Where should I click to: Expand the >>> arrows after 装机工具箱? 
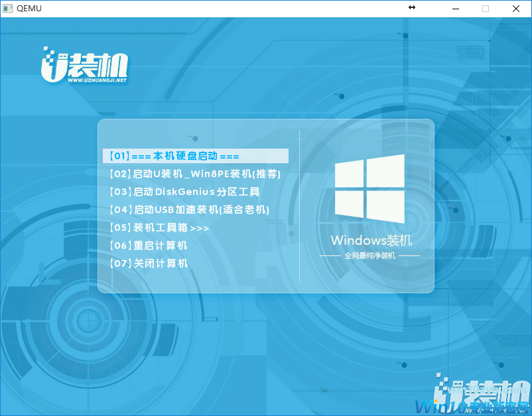tap(200, 228)
